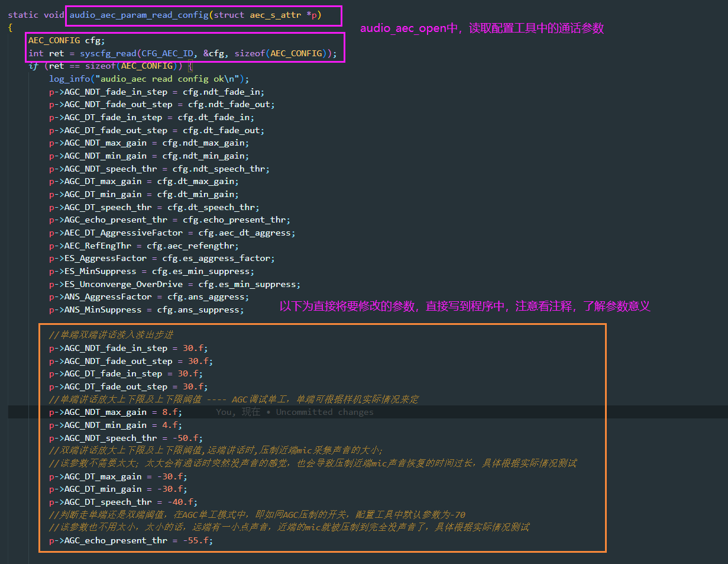Select the line assigning cfg.dt_speech_thr

[154, 207]
